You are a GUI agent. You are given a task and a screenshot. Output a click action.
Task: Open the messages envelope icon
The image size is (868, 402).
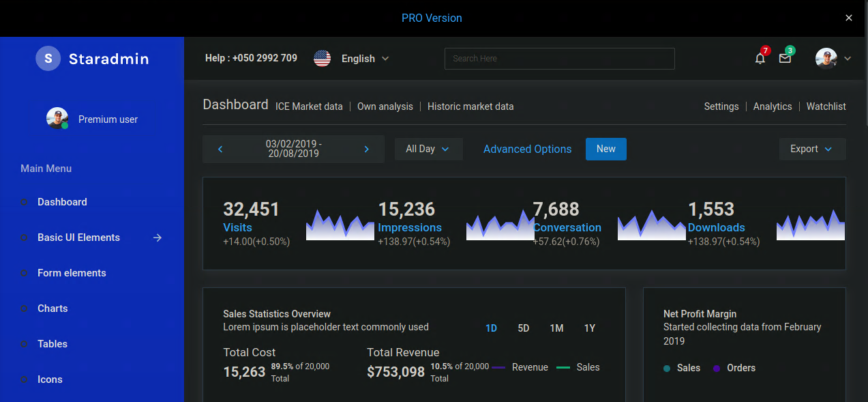click(x=785, y=59)
